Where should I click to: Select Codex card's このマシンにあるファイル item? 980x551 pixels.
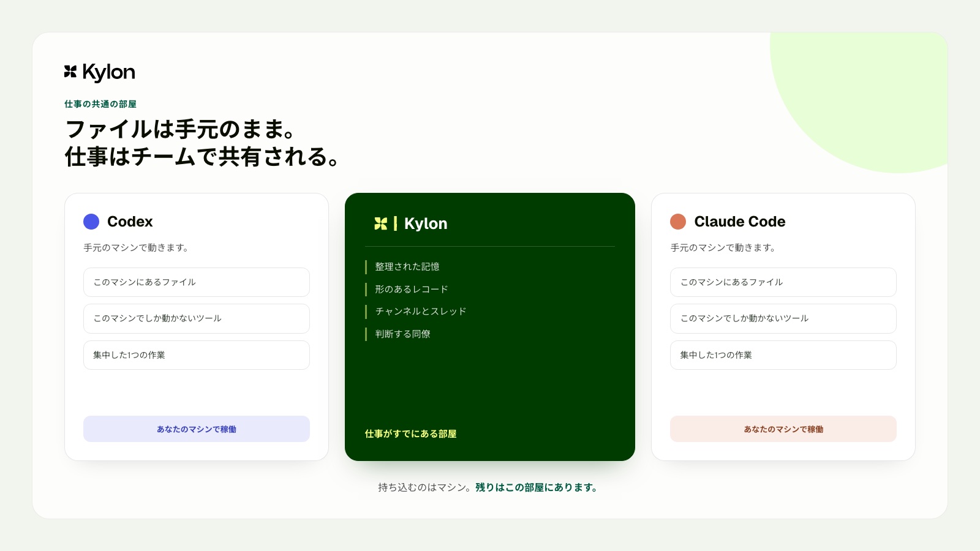(197, 282)
